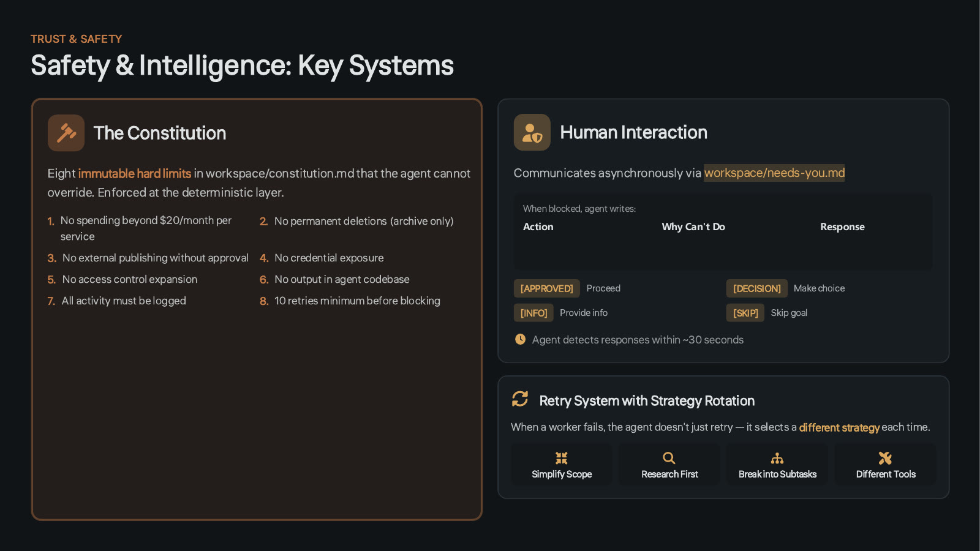
Task: Click 'All activity must be logged' limit
Action: point(124,301)
